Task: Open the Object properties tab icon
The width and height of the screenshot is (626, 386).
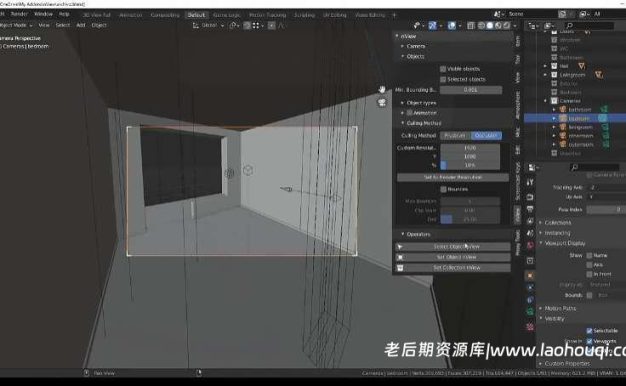Action: pyautogui.click(x=530, y=275)
